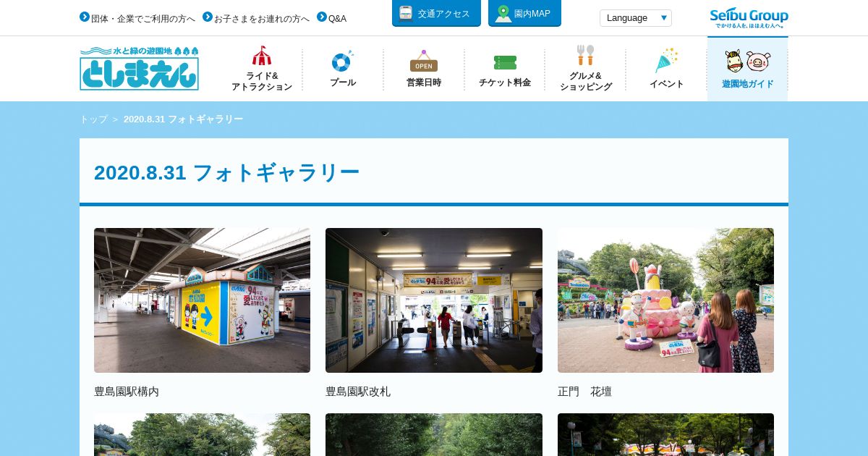868x456 pixels.
Task: Open the Toshimaen logo home link
Action: click(x=139, y=68)
